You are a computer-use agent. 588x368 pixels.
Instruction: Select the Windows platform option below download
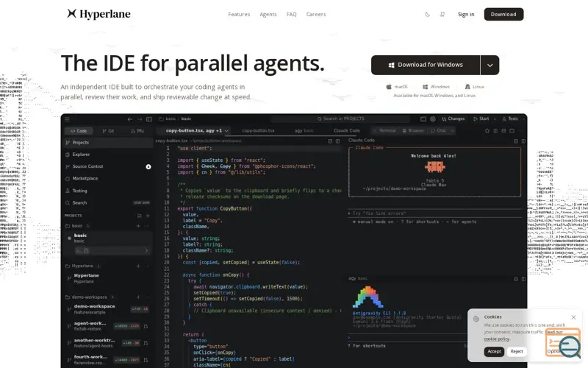point(436,87)
